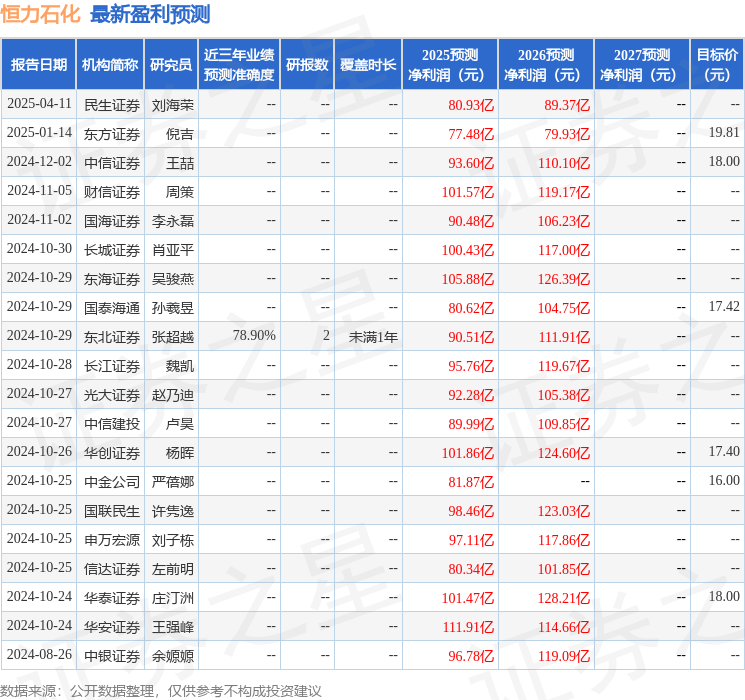
Task: Select the 报告日期 column header
Action: click(38, 64)
